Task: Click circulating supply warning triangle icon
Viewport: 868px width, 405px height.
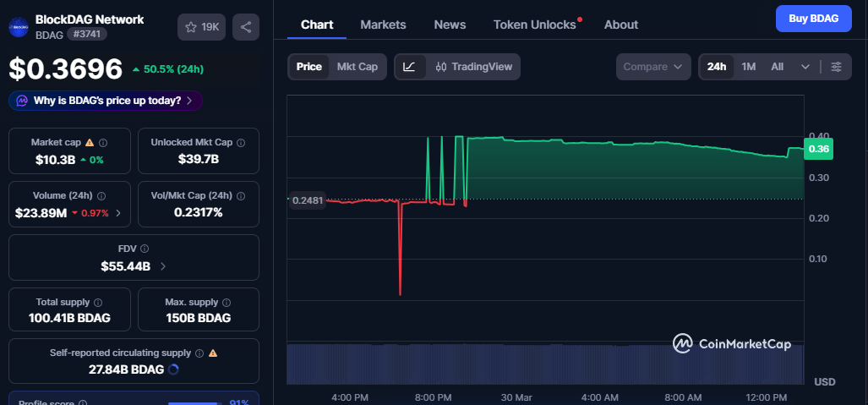Action: pos(213,353)
